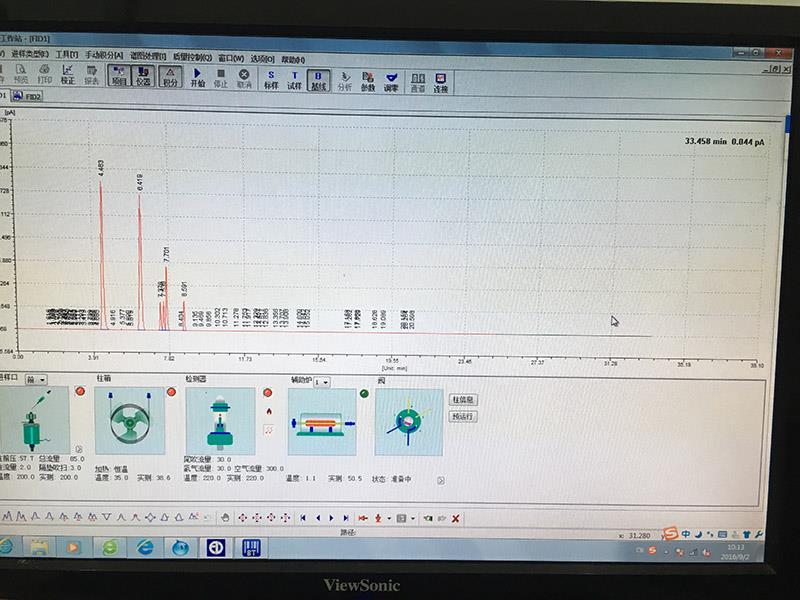Open the 参数 (parameters) toolbar icon
This screenshot has height=600, width=800.
click(368, 79)
